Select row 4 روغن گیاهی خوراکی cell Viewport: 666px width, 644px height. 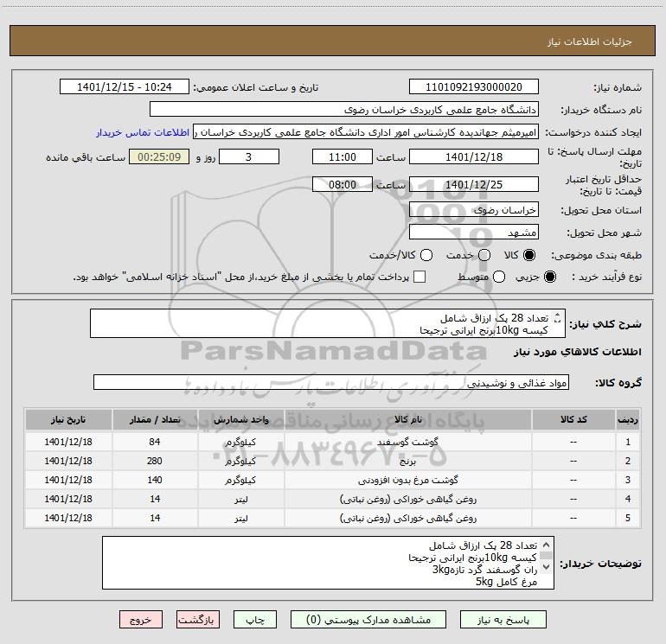click(407, 500)
